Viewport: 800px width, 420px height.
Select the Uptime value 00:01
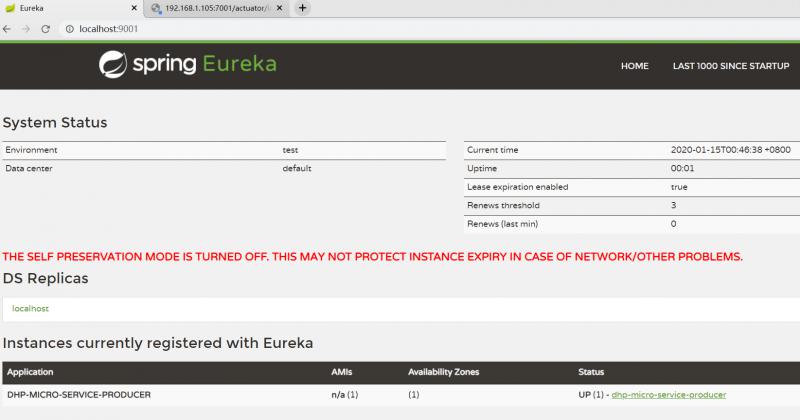(682, 168)
